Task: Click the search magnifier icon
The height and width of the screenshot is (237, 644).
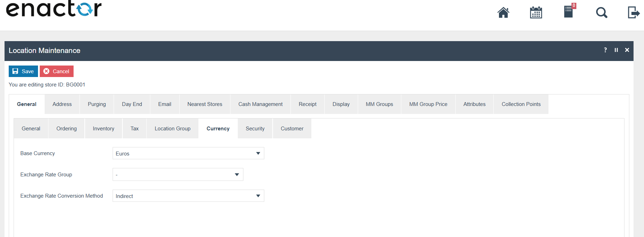Action: [x=601, y=13]
